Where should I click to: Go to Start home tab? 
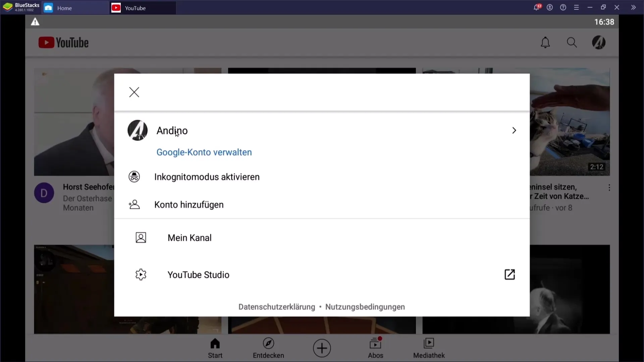pyautogui.click(x=215, y=348)
